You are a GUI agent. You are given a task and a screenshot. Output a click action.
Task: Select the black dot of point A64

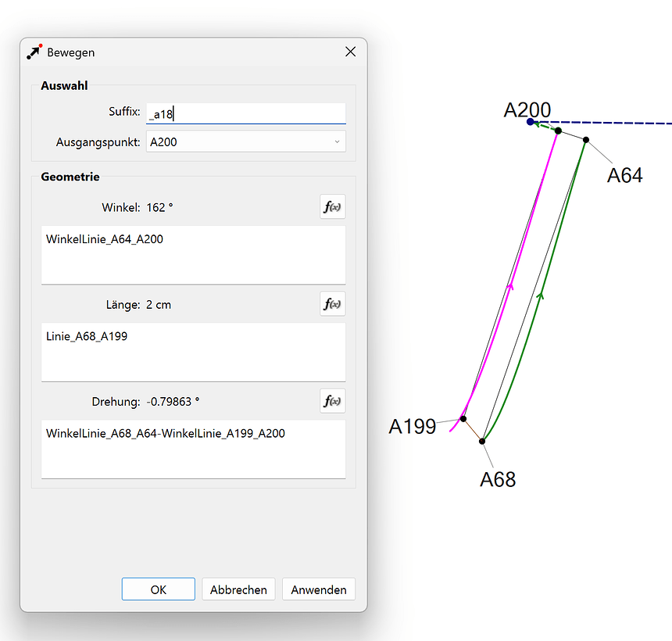click(x=585, y=140)
